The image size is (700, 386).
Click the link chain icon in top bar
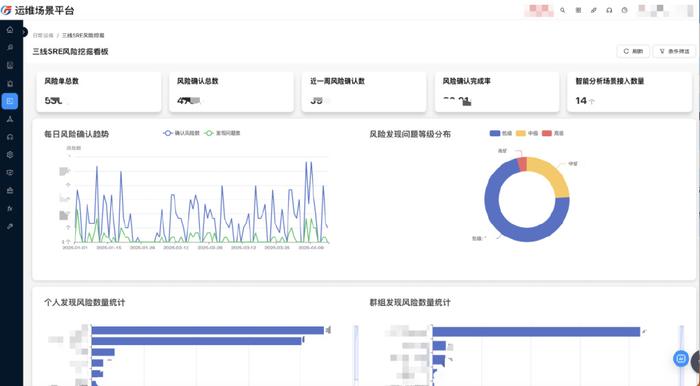pyautogui.click(x=594, y=10)
